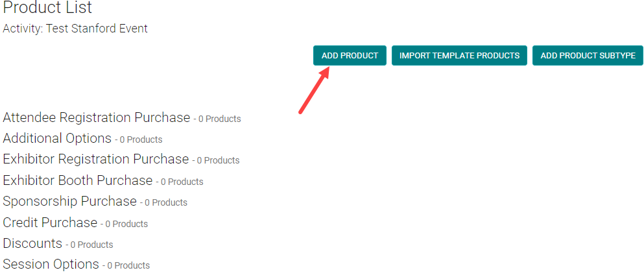Open the Sponsorship Purchase section
The width and height of the screenshot is (644, 279).
click(x=69, y=201)
